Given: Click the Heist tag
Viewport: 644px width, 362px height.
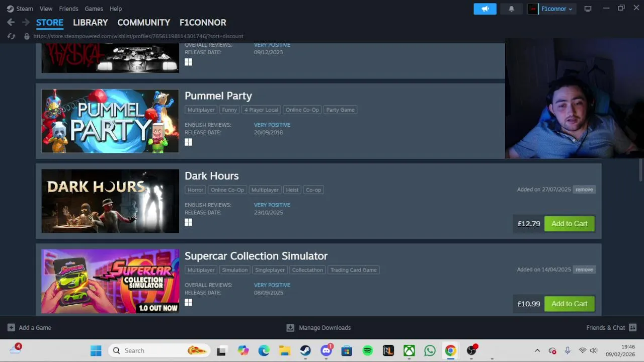Looking at the screenshot, I should 292,190.
